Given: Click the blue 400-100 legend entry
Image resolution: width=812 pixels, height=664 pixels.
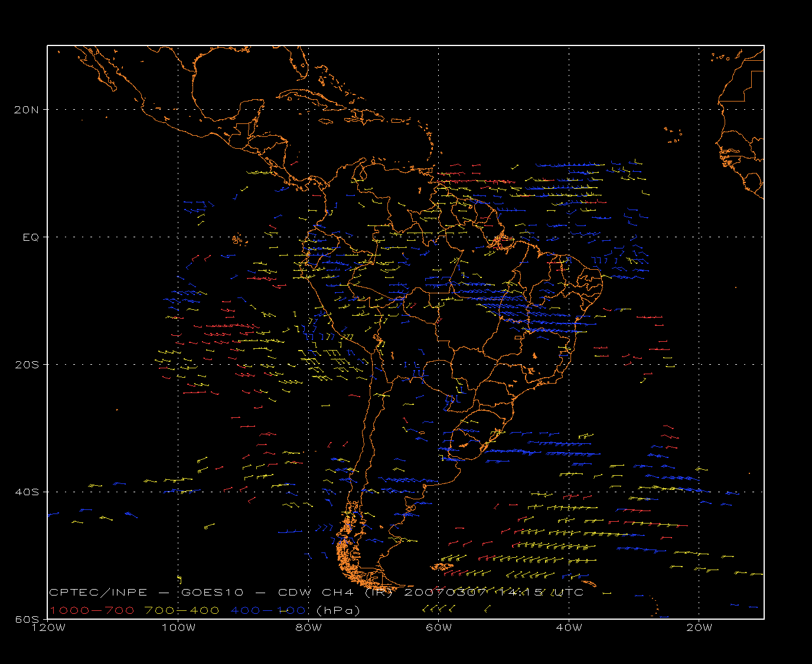Looking at the screenshot, I should tap(269, 610).
